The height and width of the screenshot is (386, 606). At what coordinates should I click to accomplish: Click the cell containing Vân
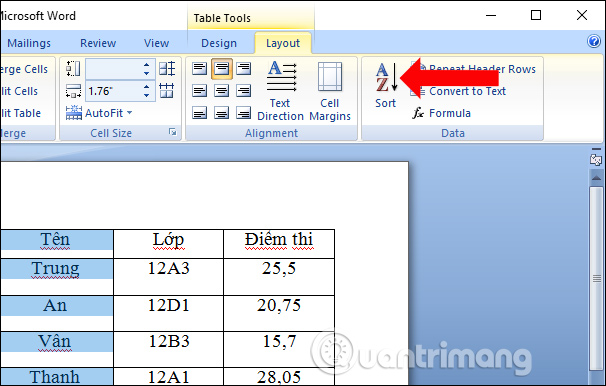coord(56,349)
